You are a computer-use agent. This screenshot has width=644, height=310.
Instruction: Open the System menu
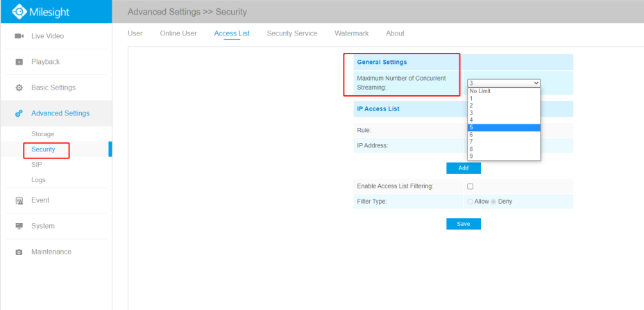pyautogui.click(x=43, y=226)
